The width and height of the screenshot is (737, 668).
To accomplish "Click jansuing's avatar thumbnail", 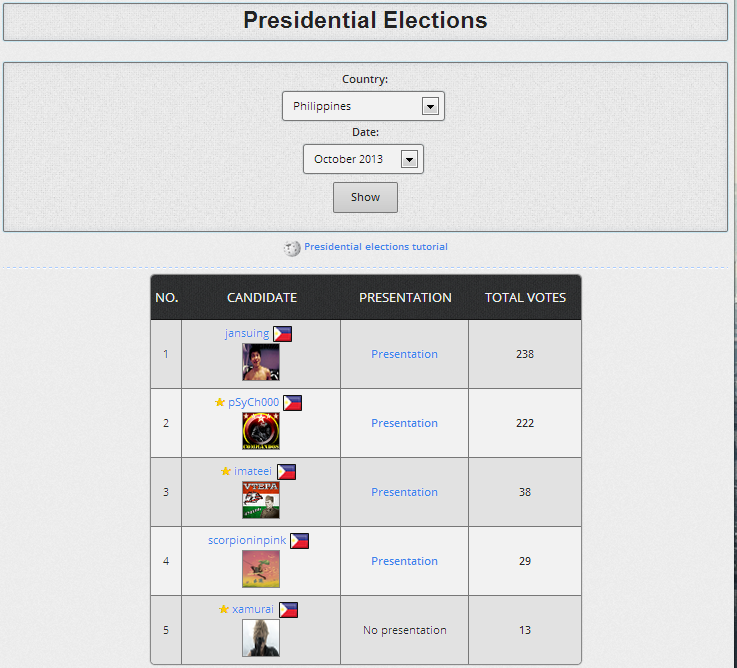I will 260,362.
